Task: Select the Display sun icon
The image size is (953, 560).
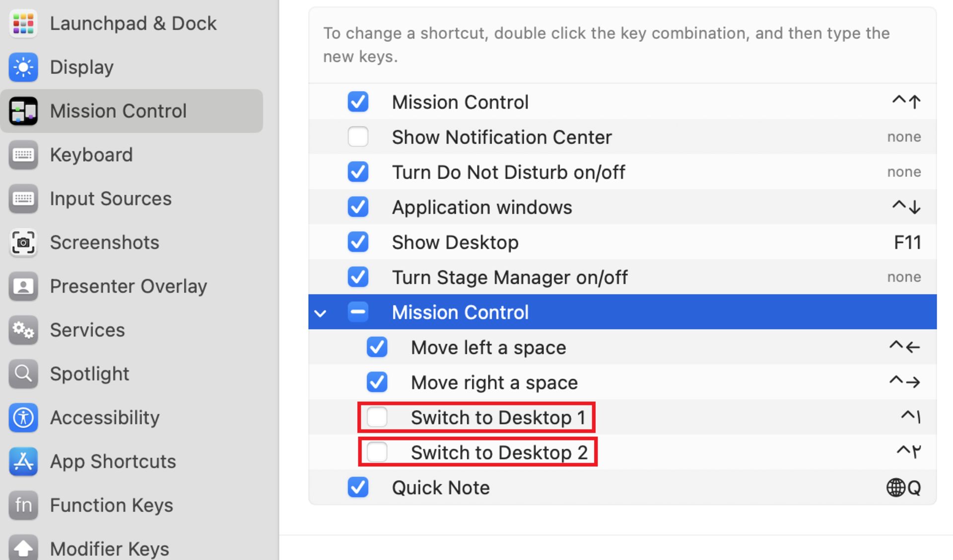Action: coord(23,67)
